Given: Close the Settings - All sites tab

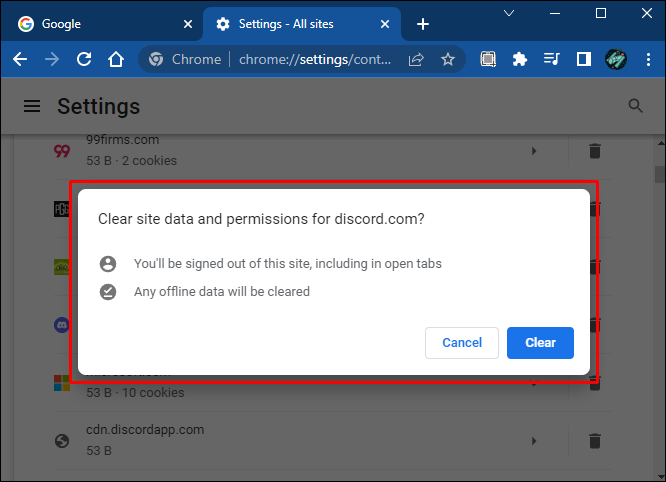Looking at the screenshot, I should click(385, 24).
